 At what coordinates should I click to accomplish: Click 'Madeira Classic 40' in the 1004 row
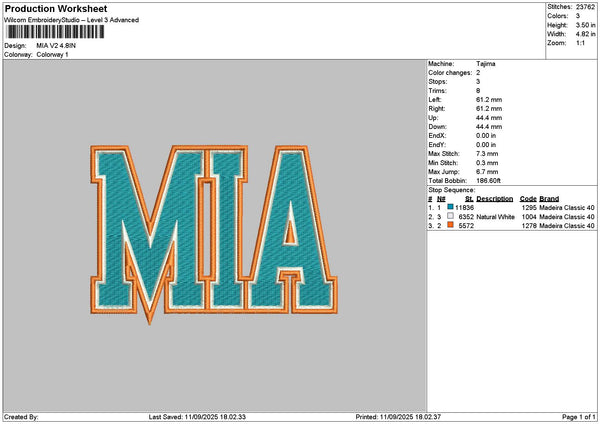point(567,217)
